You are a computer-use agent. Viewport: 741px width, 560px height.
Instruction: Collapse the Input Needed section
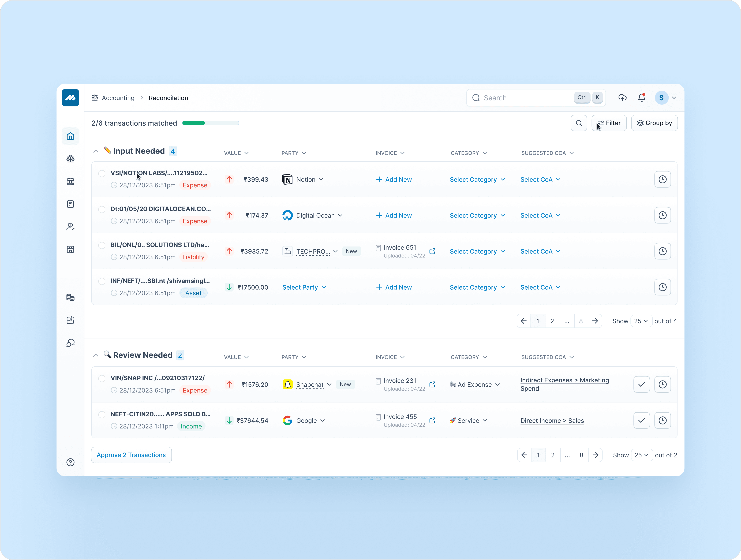point(95,151)
